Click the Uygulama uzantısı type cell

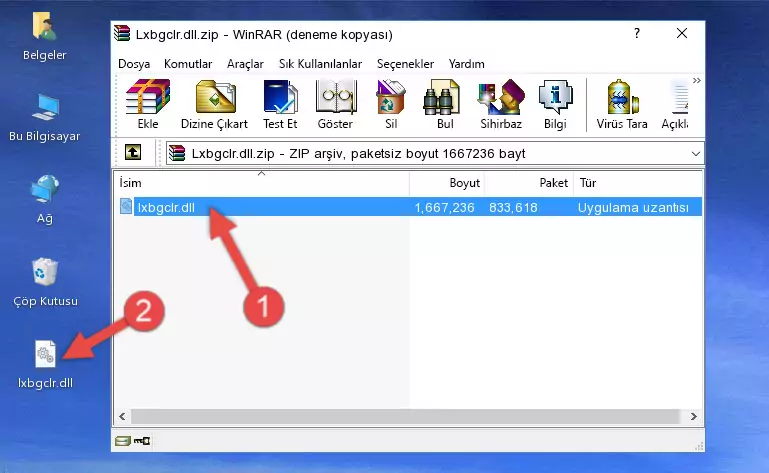pos(633,208)
